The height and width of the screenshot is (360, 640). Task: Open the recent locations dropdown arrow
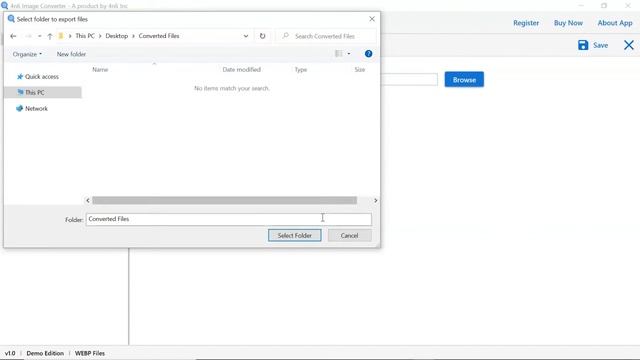coord(39,36)
